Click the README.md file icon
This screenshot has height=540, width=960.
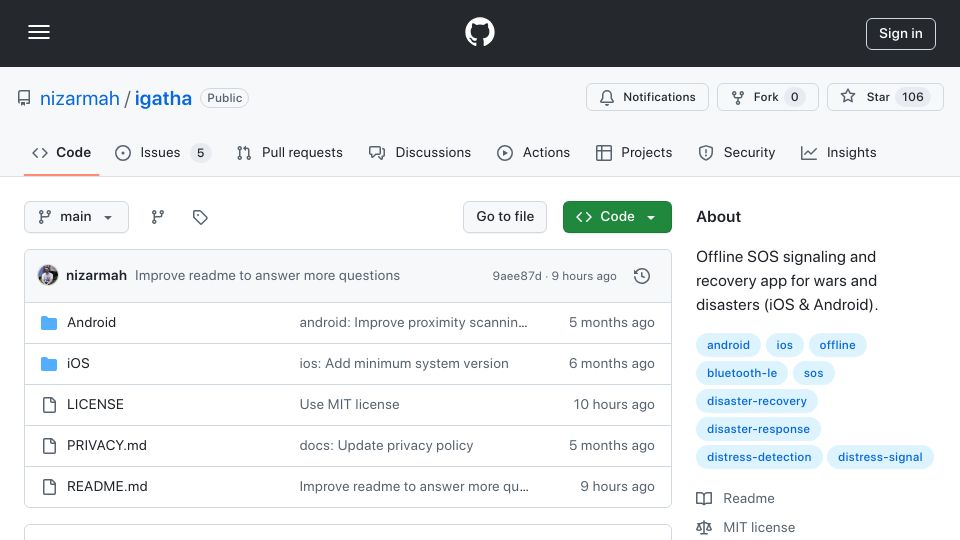pyautogui.click(x=49, y=487)
